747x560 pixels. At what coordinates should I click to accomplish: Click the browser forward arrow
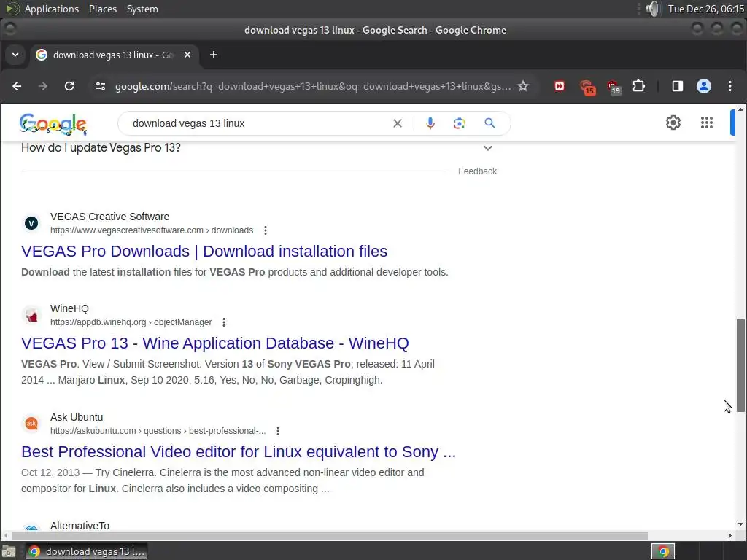pyautogui.click(x=43, y=86)
